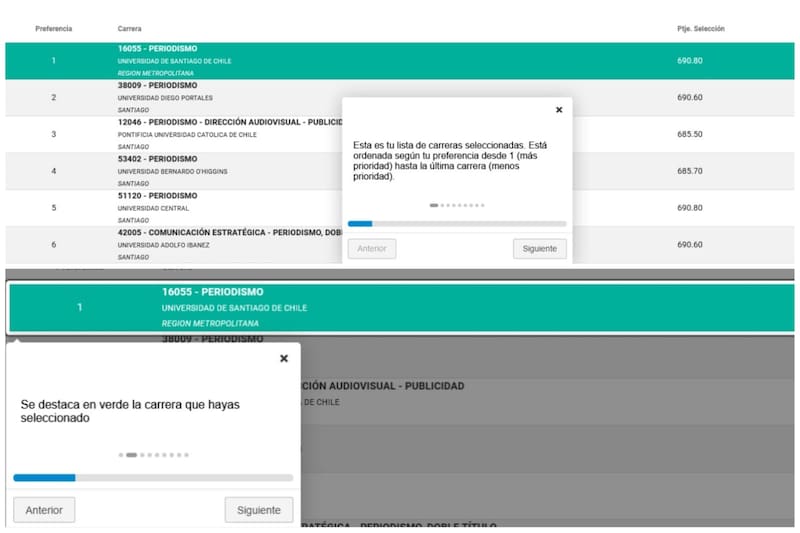
Task: Click preference number 4 in the table
Action: [54, 171]
